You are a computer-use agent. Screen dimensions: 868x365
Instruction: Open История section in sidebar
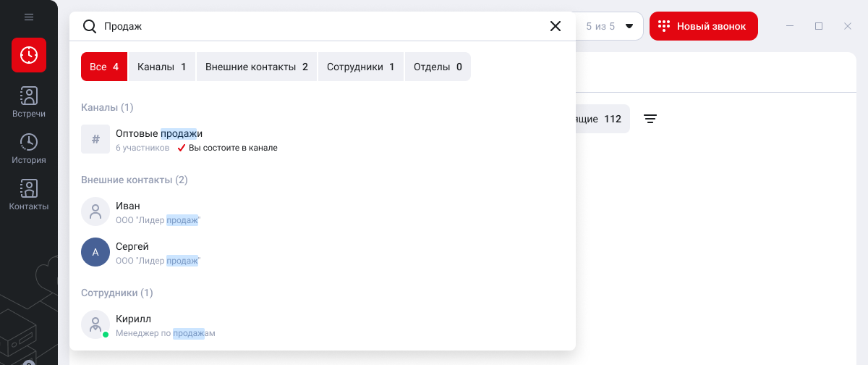(x=29, y=148)
